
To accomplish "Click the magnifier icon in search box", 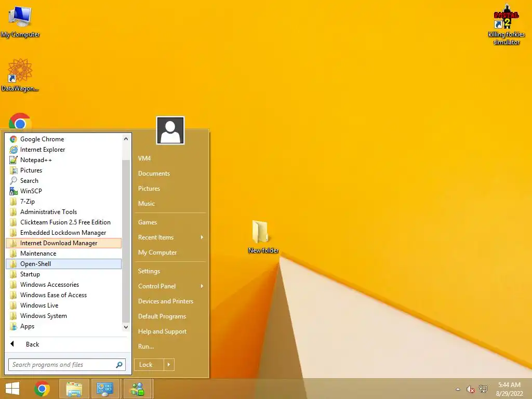I will coord(119,365).
